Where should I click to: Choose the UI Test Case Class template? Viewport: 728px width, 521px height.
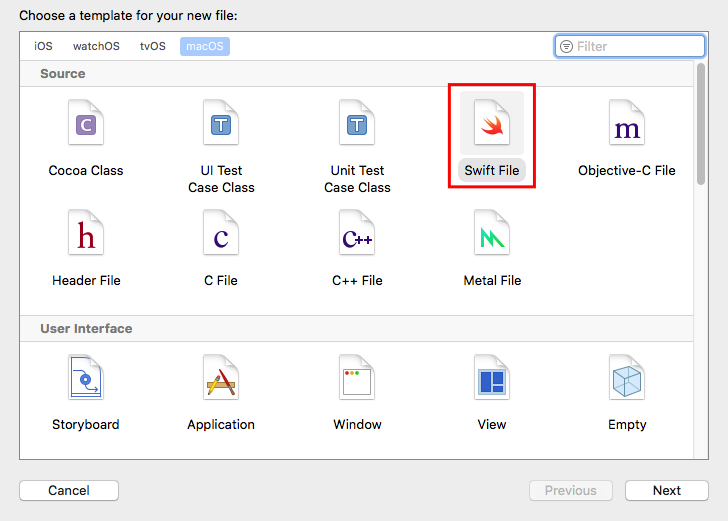tap(221, 125)
